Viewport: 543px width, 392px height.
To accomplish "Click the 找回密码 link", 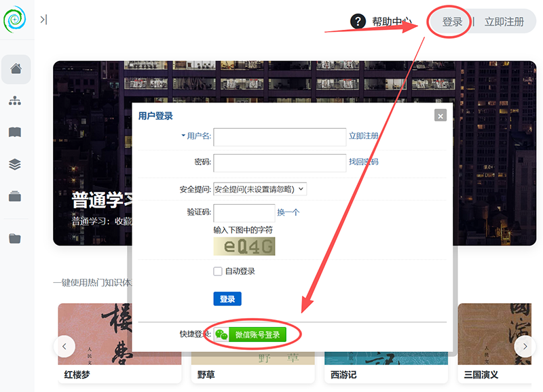I will tap(364, 161).
